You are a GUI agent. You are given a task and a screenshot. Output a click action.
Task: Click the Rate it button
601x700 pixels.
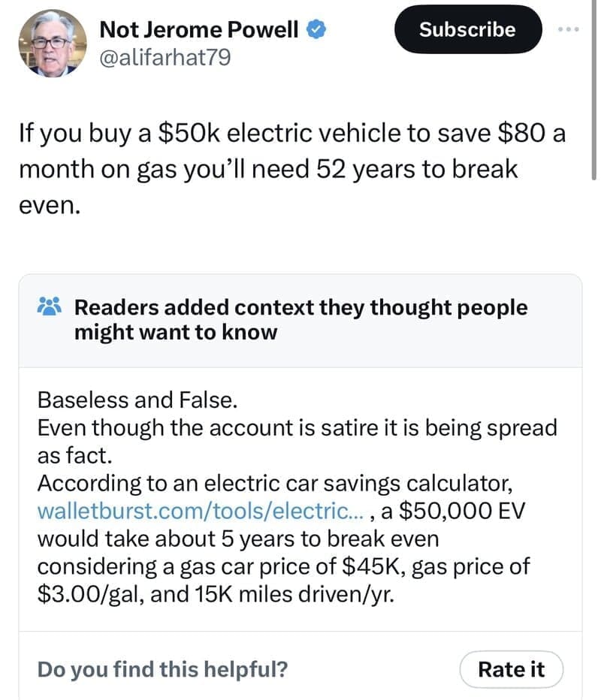pos(511,668)
